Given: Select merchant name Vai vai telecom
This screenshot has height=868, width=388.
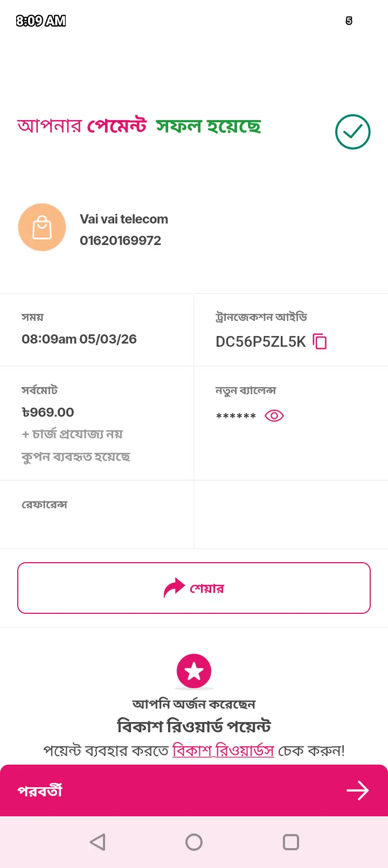Looking at the screenshot, I should click(124, 219).
